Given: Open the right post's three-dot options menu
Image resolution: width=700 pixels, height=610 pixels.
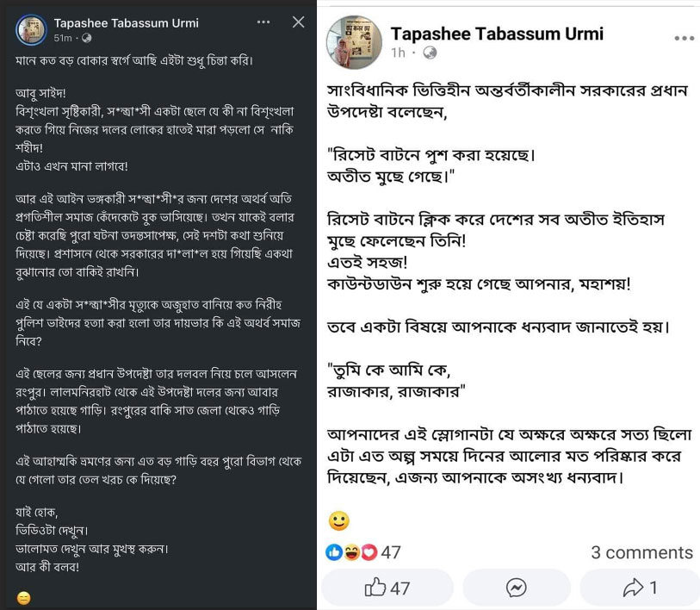Looking at the screenshot, I should pyautogui.click(x=684, y=39).
